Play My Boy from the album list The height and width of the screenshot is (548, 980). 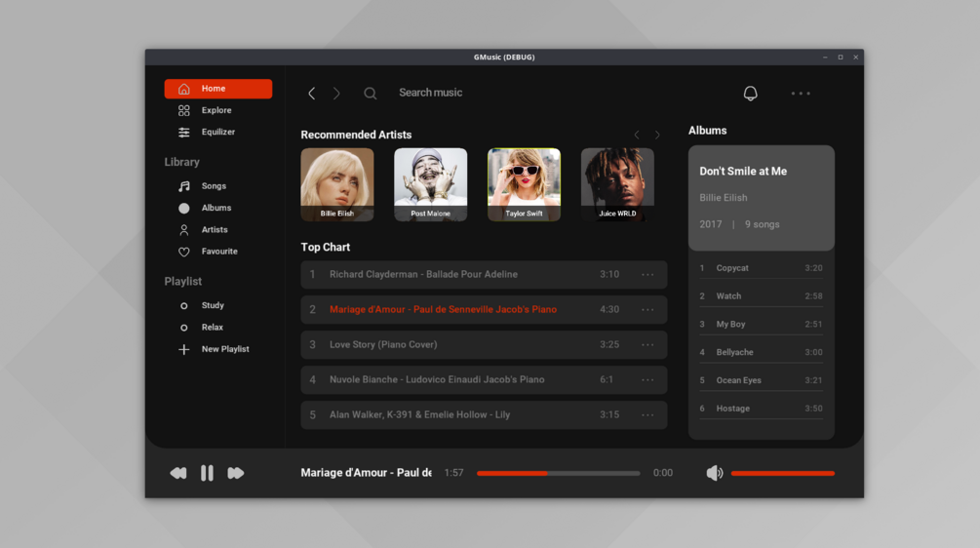(x=762, y=325)
